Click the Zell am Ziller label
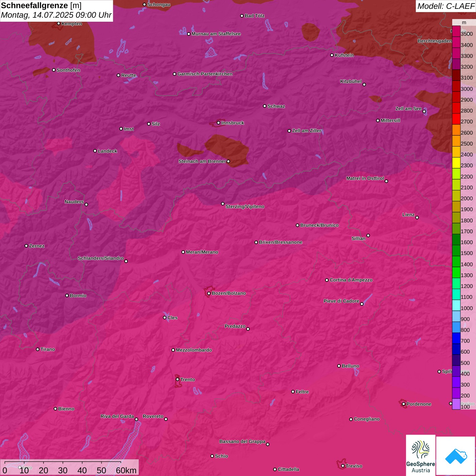Viewport: 476px width, 476px height. pyautogui.click(x=307, y=131)
